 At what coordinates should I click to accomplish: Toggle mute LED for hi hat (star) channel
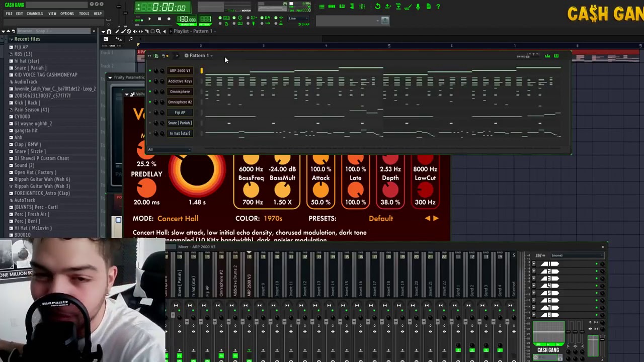click(149, 133)
